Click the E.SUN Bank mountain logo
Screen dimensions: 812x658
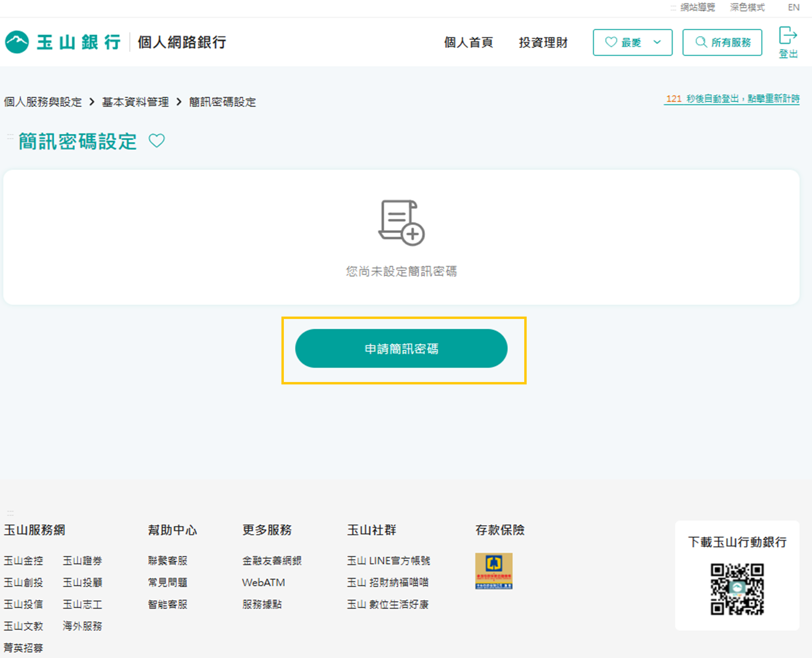pyautogui.click(x=17, y=42)
